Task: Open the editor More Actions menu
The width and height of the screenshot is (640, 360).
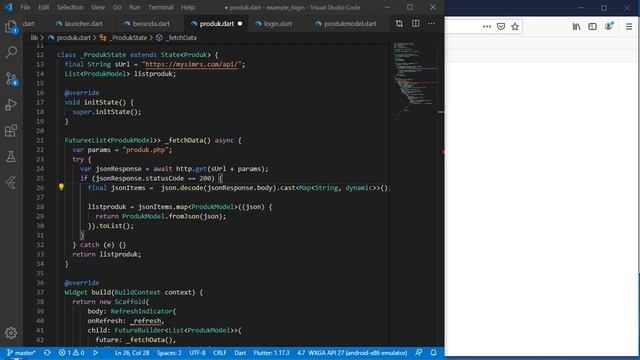Action: (x=431, y=24)
